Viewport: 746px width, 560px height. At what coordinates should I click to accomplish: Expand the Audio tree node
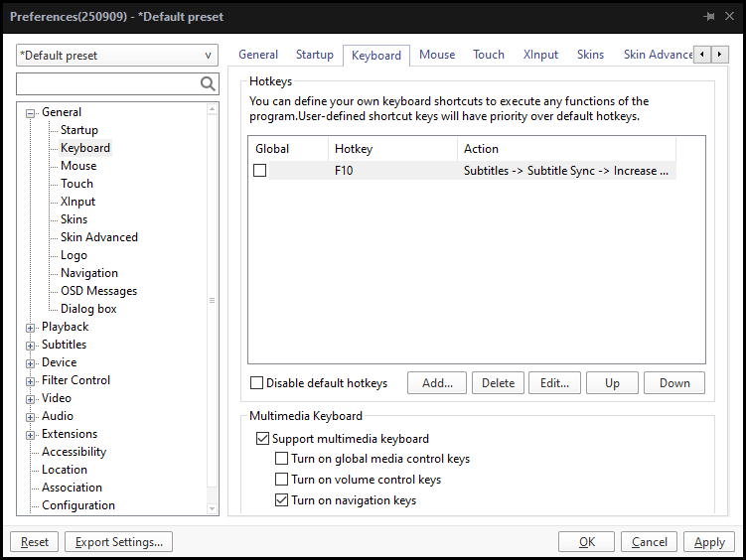[x=31, y=417]
